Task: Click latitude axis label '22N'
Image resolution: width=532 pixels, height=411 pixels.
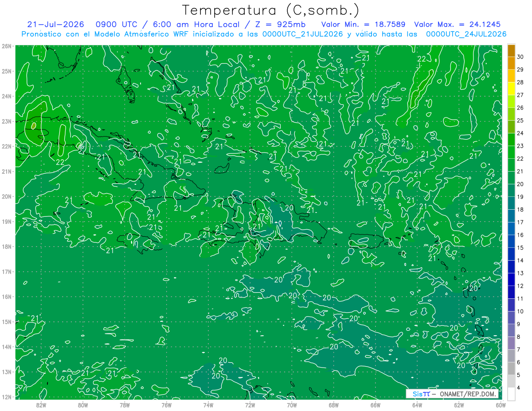Action: (6, 146)
